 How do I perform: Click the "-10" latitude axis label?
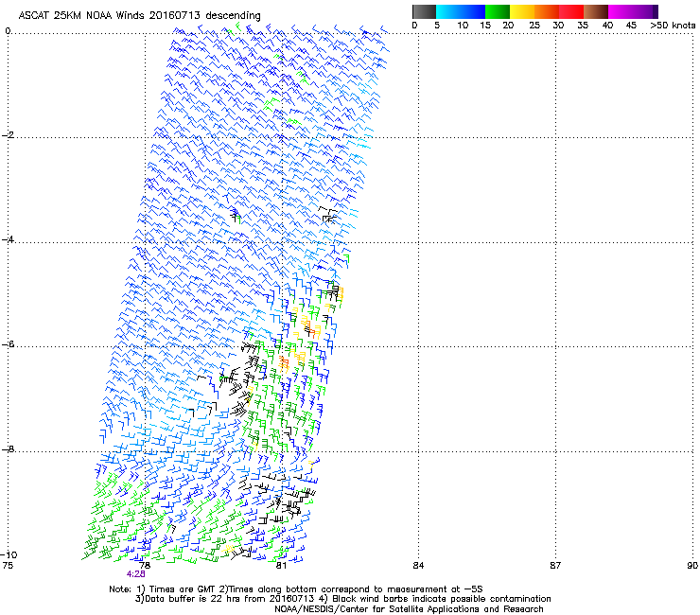point(9,555)
